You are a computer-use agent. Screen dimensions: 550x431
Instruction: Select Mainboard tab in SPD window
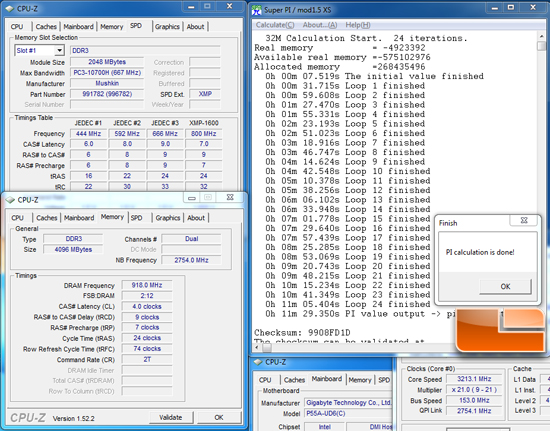pyautogui.click(x=79, y=27)
